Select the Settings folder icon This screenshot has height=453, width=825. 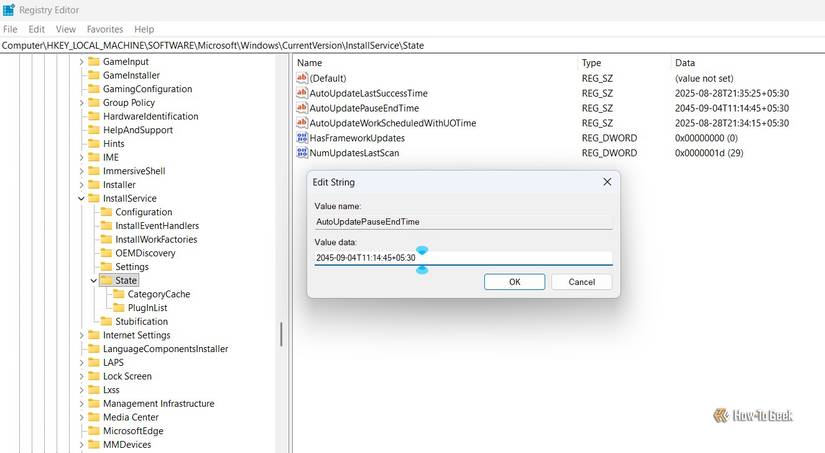pos(106,267)
